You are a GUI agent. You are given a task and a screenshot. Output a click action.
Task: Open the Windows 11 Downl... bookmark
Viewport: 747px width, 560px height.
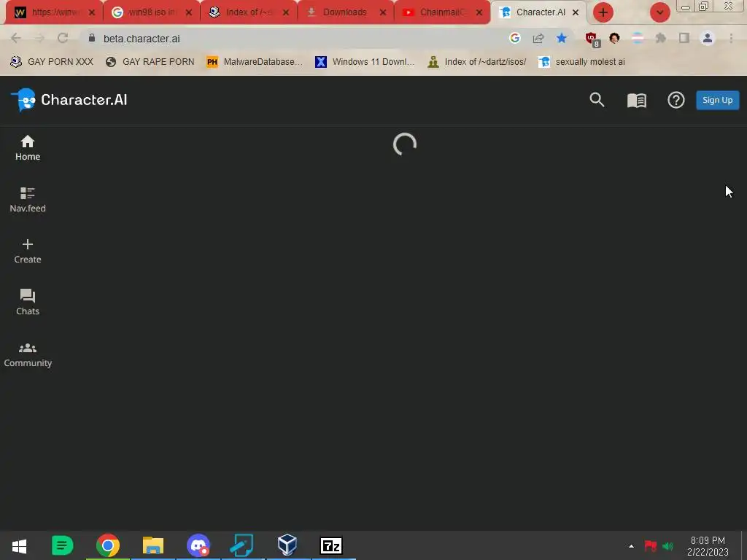coord(365,62)
